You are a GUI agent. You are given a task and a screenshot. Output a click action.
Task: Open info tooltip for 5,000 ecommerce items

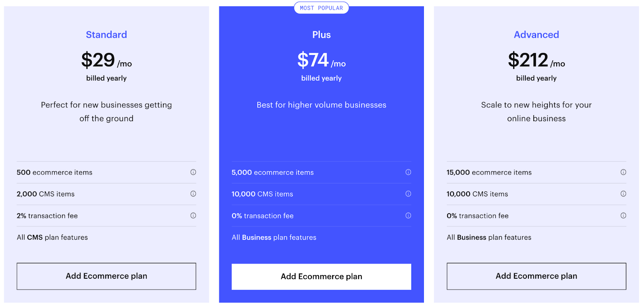pos(409,172)
